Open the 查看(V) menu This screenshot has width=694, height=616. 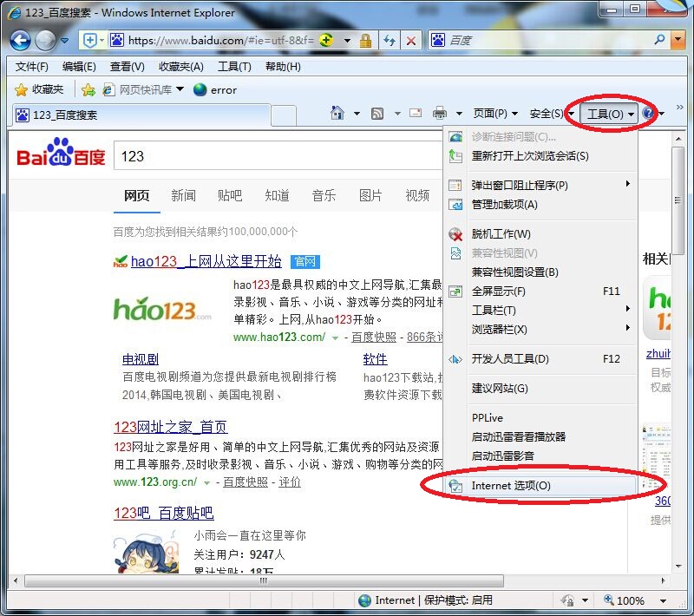[127, 67]
